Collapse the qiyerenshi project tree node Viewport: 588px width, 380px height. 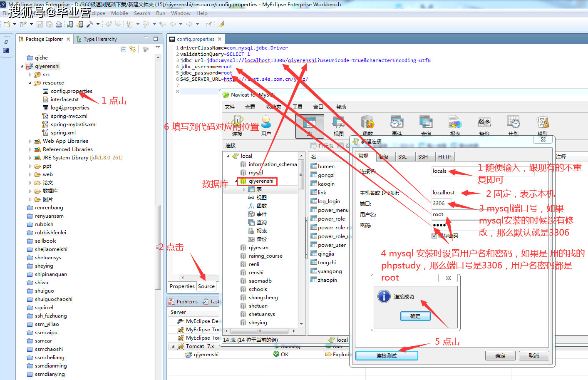point(22,66)
